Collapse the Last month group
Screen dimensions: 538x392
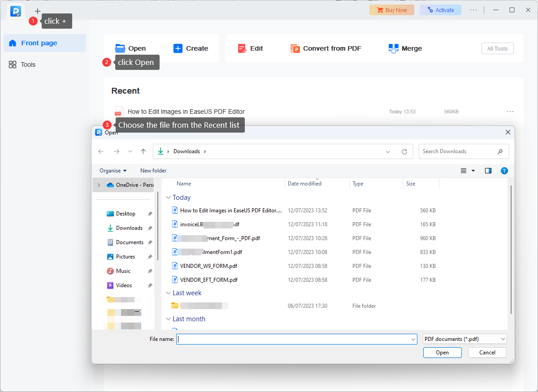point(168,319)
